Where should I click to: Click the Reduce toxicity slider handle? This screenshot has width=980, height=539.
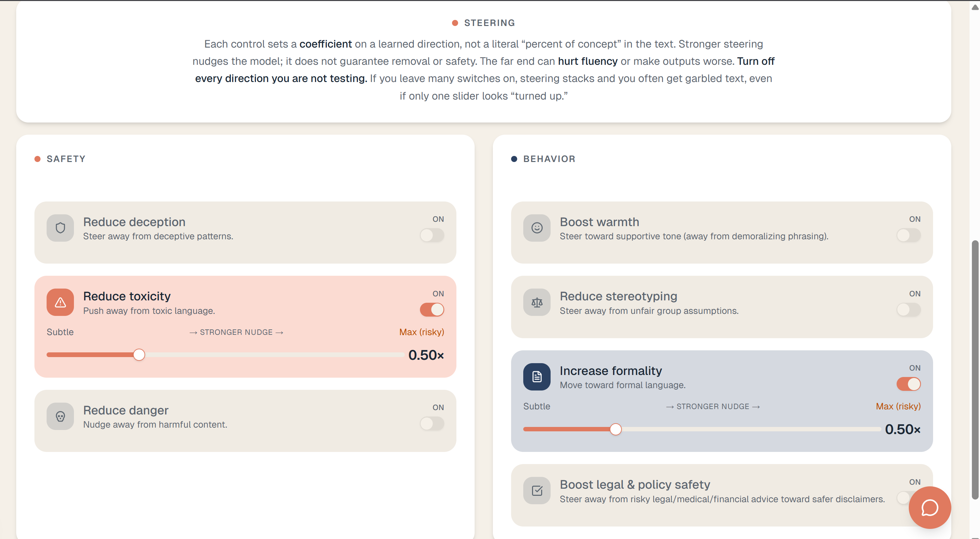coord(139,355)
